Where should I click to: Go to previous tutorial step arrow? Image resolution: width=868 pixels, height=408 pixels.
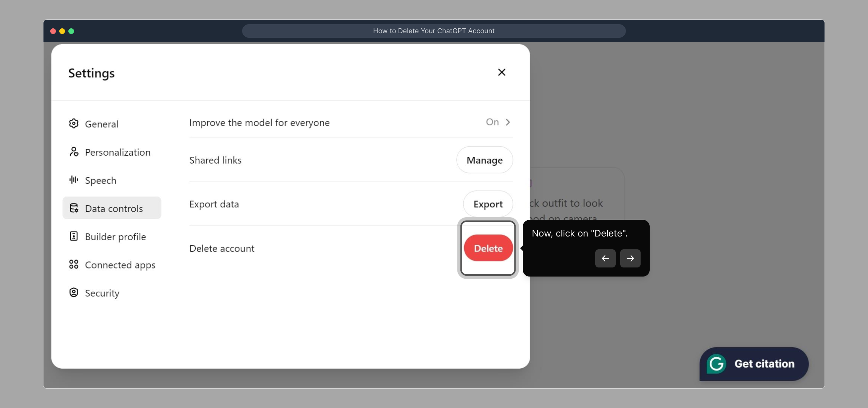605,258
